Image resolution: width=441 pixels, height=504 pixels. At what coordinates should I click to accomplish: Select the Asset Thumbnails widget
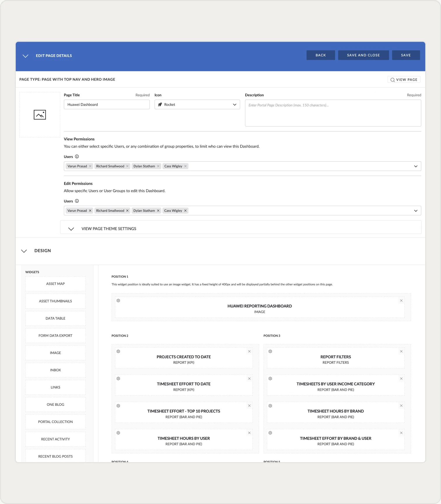click(55, 301)
